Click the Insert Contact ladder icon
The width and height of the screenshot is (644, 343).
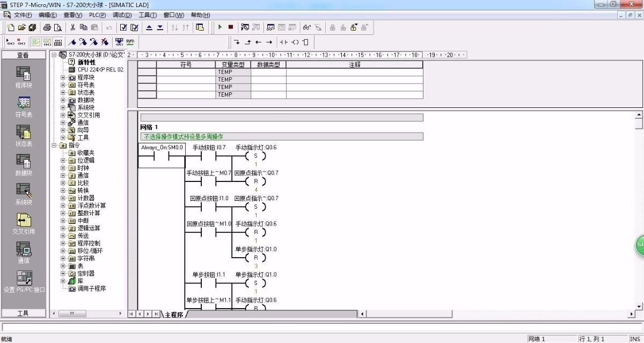click(x=283, y=42)
